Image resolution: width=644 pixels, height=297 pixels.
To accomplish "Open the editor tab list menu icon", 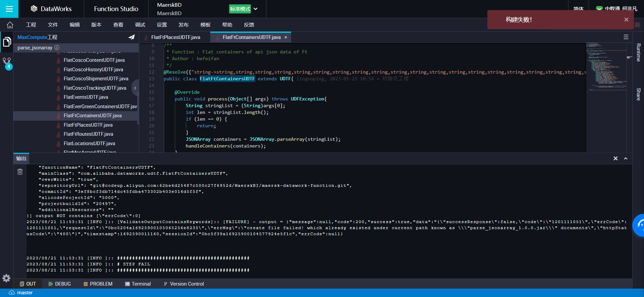I will [626, 37].
